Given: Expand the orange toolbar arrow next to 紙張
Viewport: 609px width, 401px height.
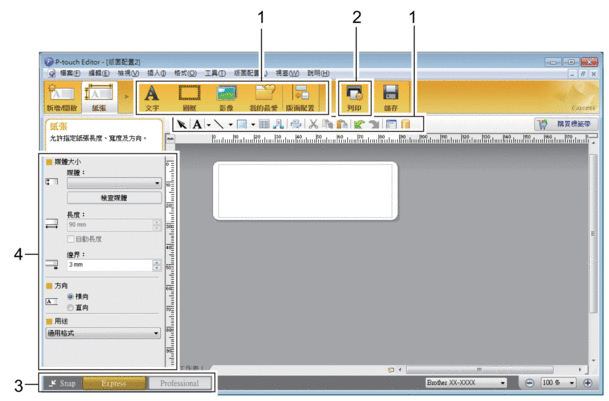Looking at the screenshot, I should point(127,97).
